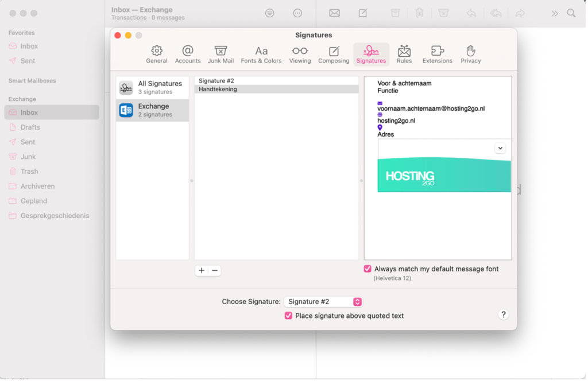Show more toolbar items chevron
The height and width of the screenshot is (381, 588).
pos(554,14)
